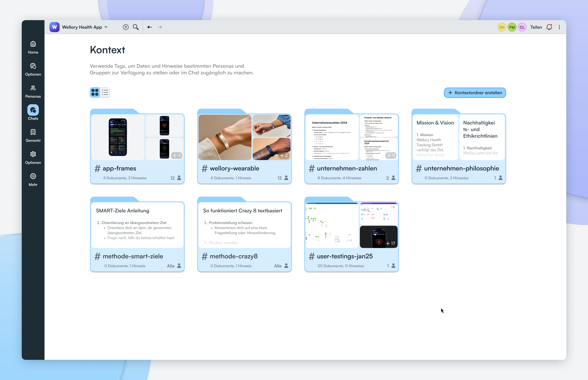Viewport: 588px width, 380px height.
Task: Open Personas in the sidebar
Action: (x=33, y=91)
